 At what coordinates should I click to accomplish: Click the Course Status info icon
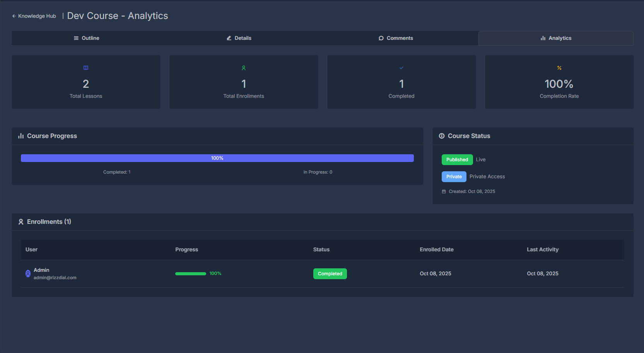pos(442,136)
